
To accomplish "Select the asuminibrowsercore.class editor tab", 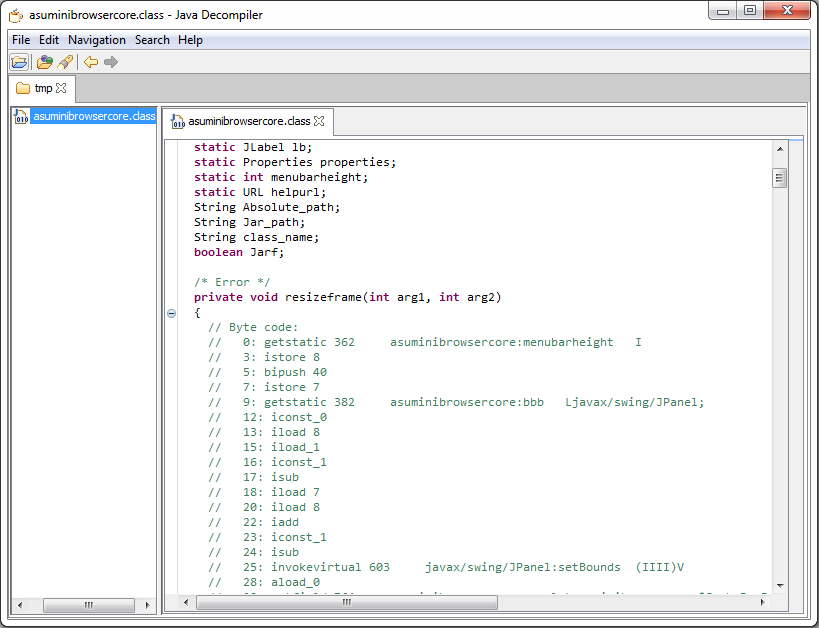I will coord(249,121).
